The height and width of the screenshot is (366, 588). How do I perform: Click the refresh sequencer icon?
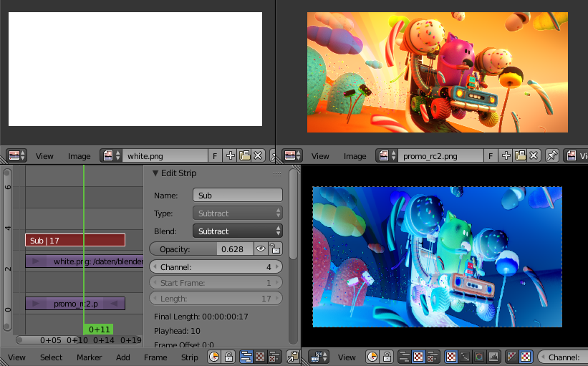[x=292, y=357]
